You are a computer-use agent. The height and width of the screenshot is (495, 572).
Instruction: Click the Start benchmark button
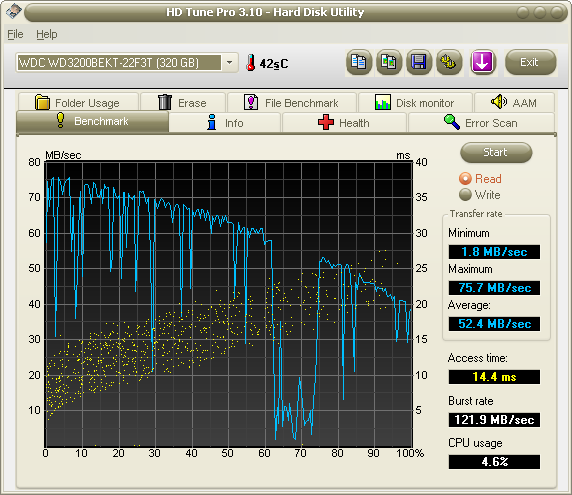point(496,152)
